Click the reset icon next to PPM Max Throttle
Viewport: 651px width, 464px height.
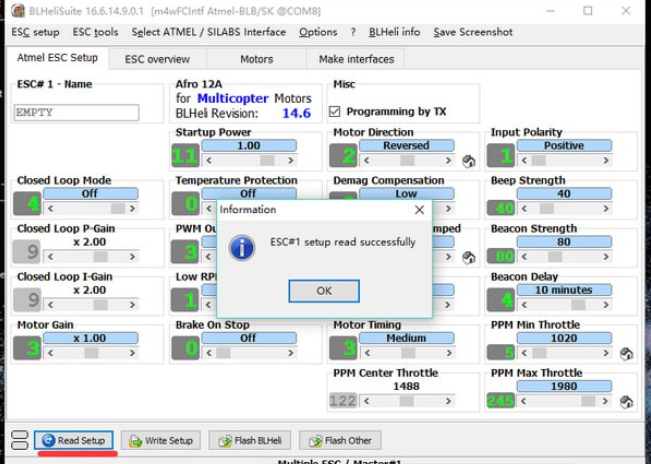(627, 402)
